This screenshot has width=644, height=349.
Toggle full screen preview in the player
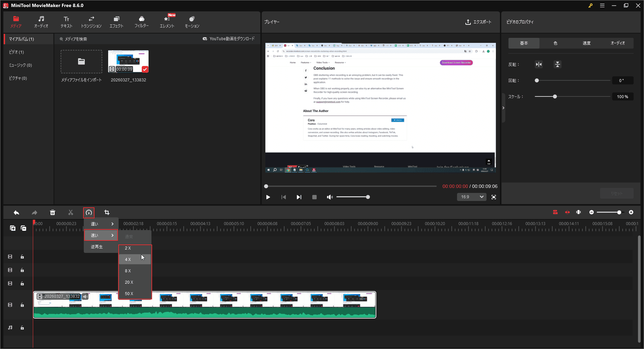click(494, 197)
